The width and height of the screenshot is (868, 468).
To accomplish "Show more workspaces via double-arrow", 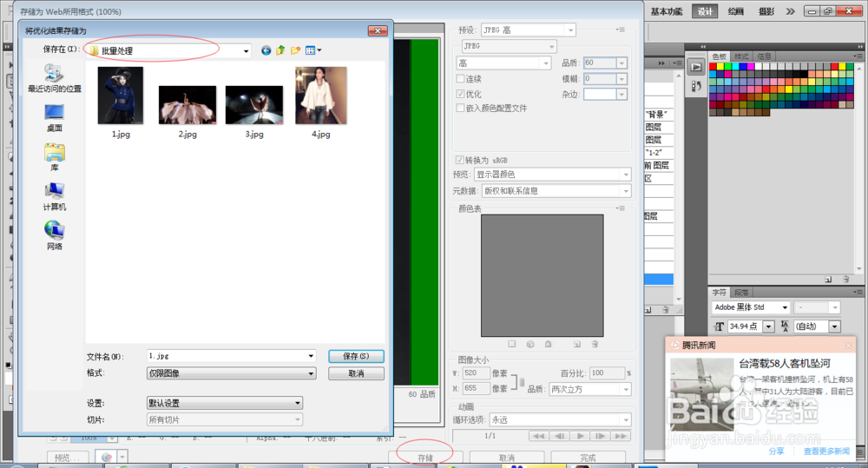I will click(x=791, y=11).
